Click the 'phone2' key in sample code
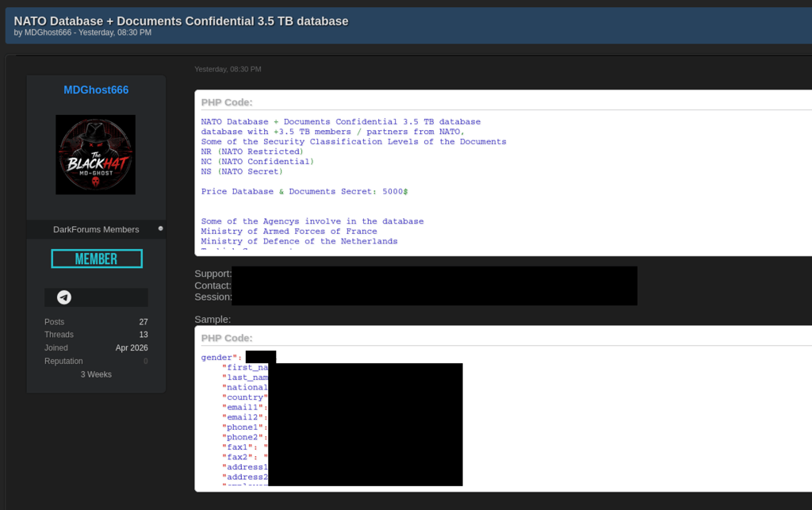This screenshot has height=510, width=812. [243, 438]
